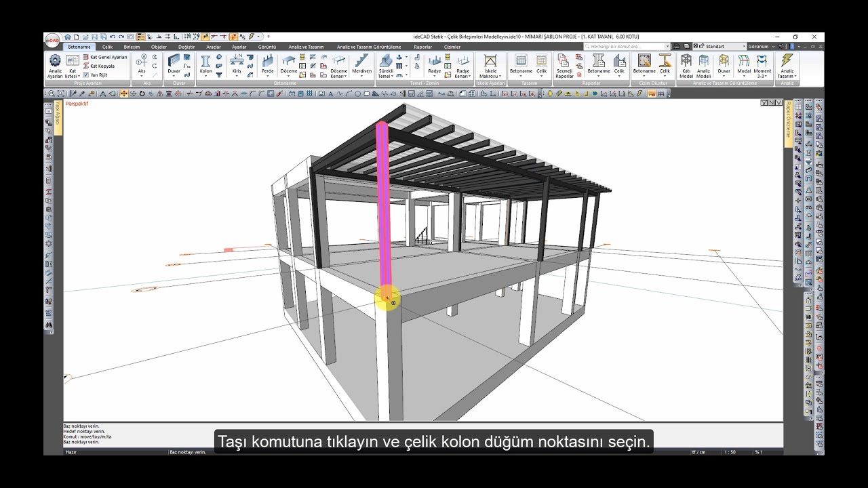The image size is (868, 488).
Task: Select the Merdiven stair tool icon
Action: coord(361,61)
